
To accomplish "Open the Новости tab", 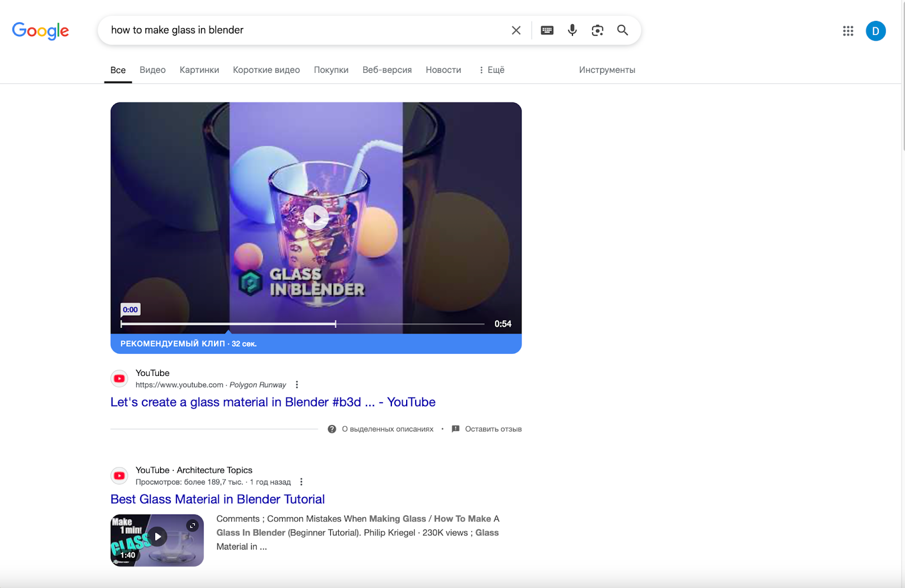I will [x=443, y=70].
